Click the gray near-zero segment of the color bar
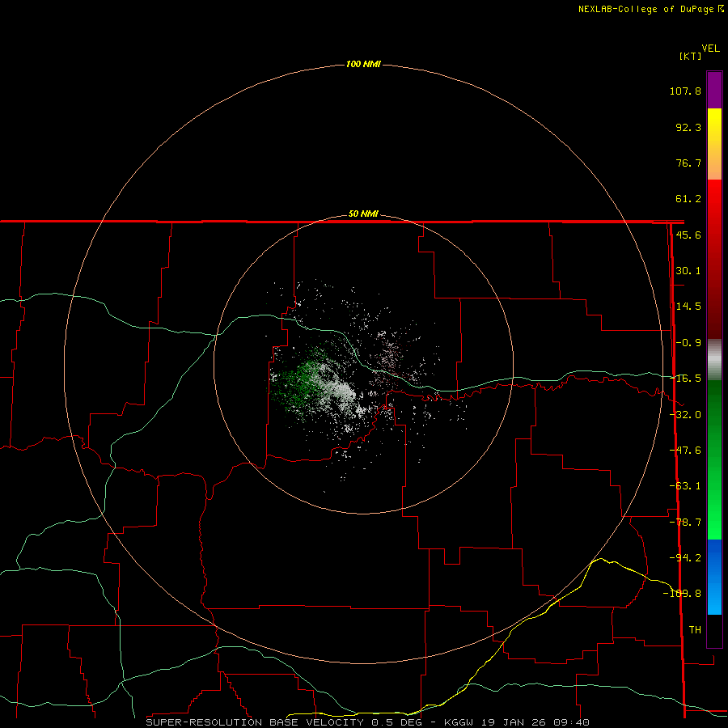Image resolution: width=728 pixels, height=728 pixels. coord(714,360)
